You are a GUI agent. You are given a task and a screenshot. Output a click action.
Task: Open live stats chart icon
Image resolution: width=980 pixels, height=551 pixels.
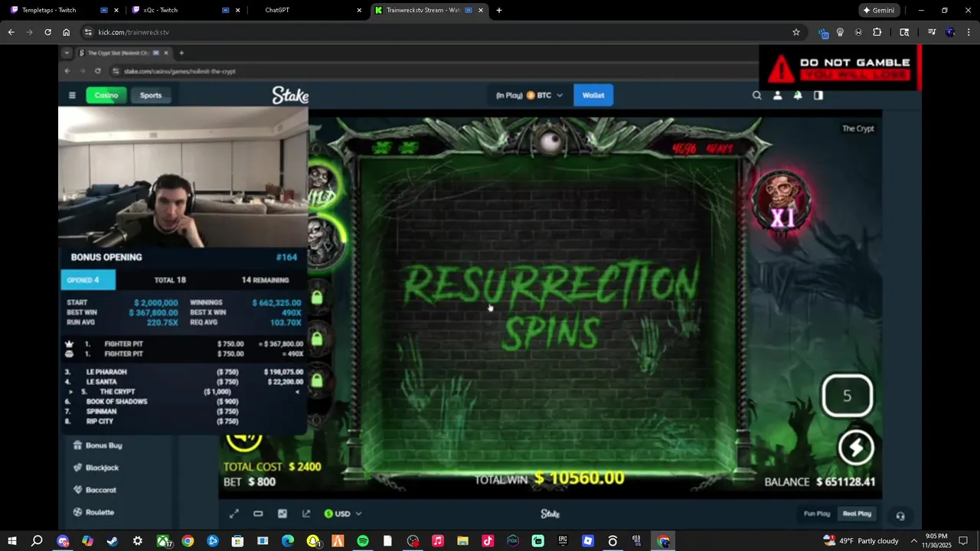[x=283, y=514]
